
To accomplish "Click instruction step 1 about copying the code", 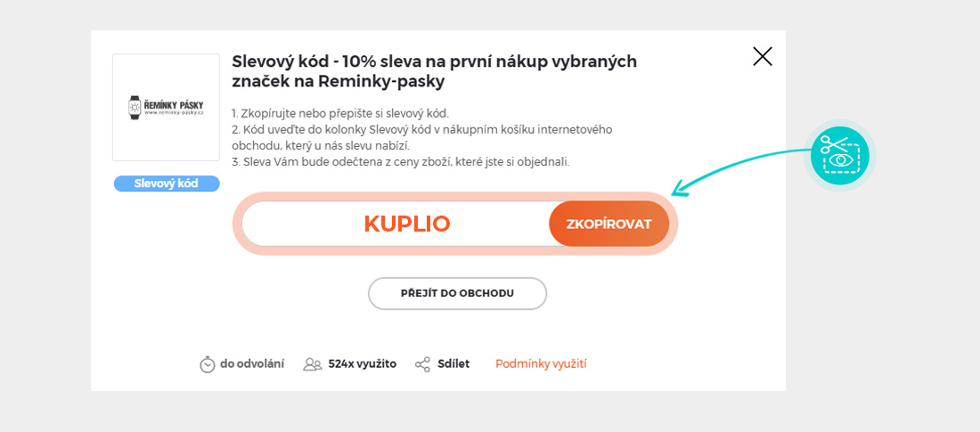I will click(x=340, y=113).
